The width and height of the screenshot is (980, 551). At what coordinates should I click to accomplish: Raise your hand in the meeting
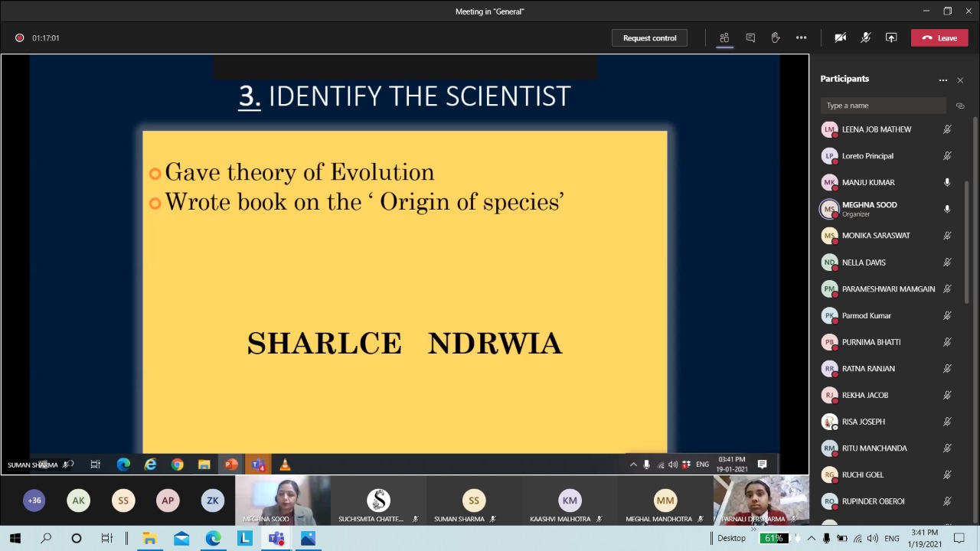point(776,37)
